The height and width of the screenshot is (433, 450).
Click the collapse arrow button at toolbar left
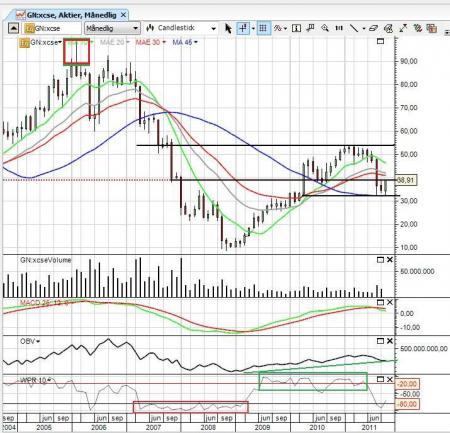13,28
